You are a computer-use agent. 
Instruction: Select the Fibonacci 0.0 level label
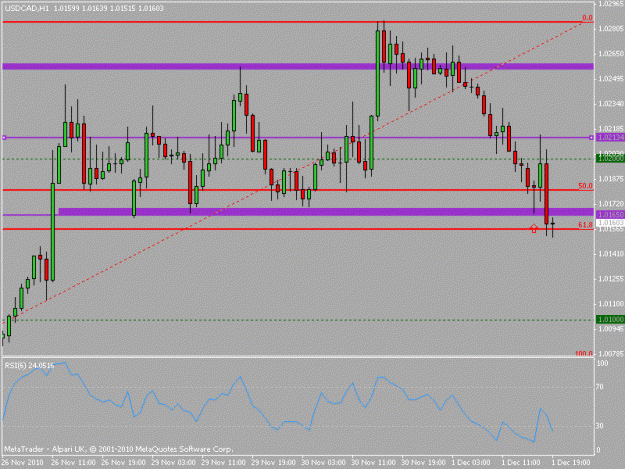(x=587, y=18)
